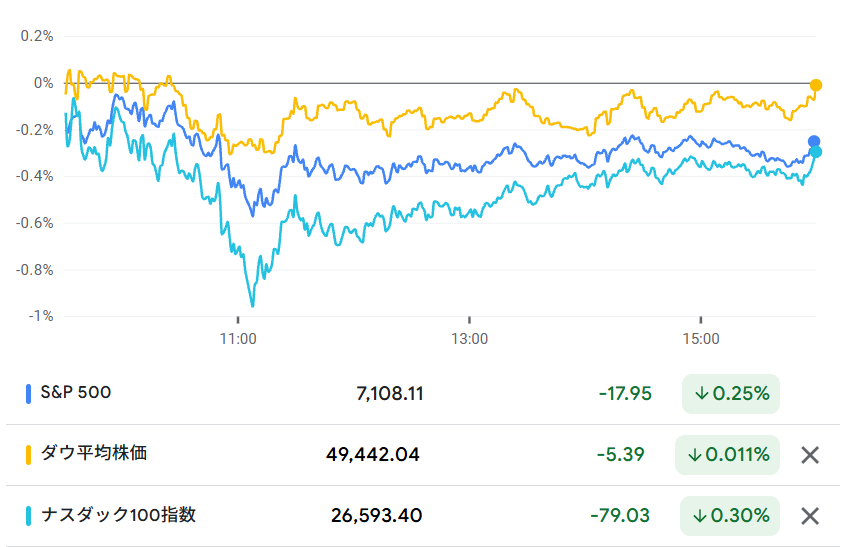Open the ダウ平均株価 index name

[x=93, y=453]
